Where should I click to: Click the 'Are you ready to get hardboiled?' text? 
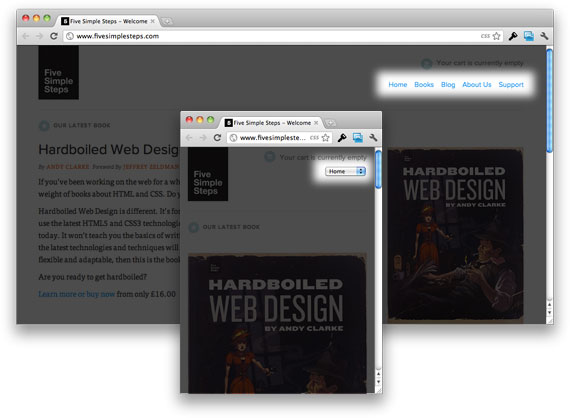point(93,277)
